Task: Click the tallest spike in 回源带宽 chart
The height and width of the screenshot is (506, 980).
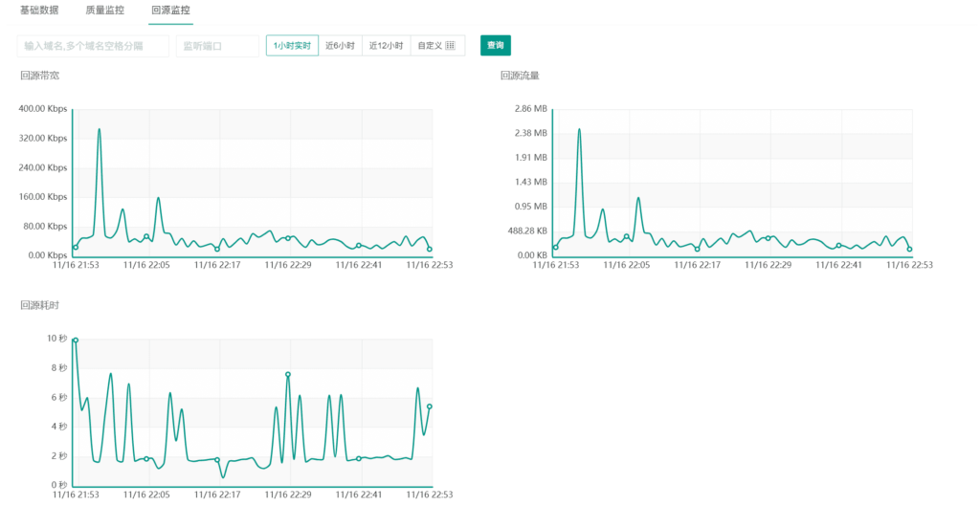Action: click(99, 129)
